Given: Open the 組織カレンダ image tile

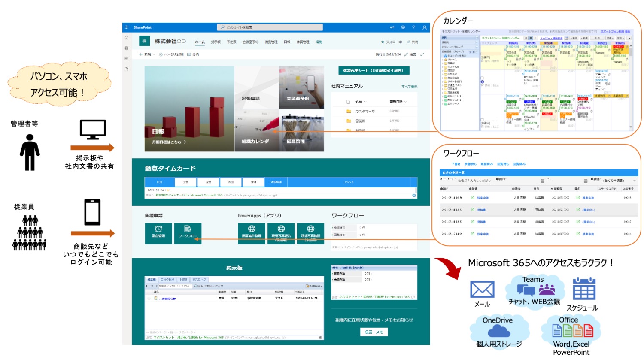Looking at the screenshot, I should [x=257, y=130].
